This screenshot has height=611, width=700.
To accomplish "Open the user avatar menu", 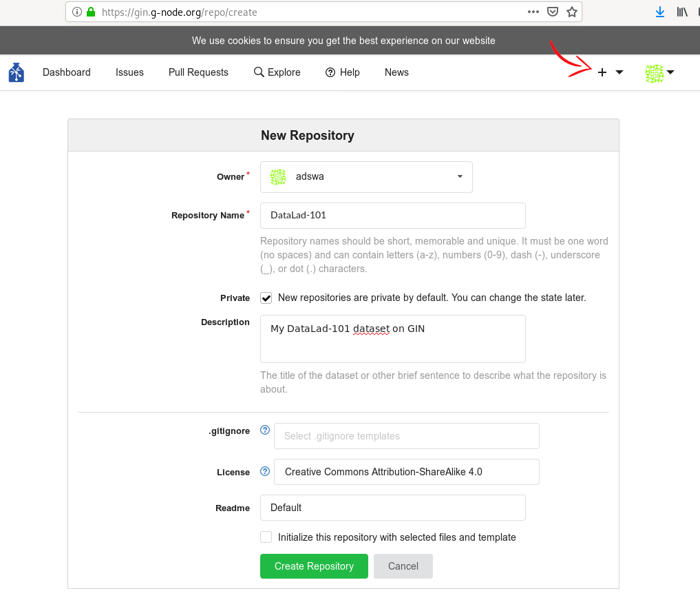I will click(x=659, y=72).
